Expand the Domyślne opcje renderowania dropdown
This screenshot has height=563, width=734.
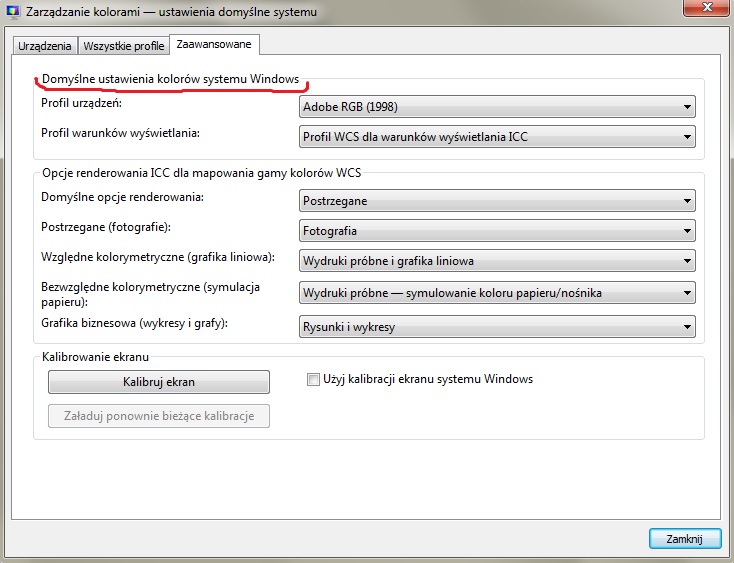point(497,201)
